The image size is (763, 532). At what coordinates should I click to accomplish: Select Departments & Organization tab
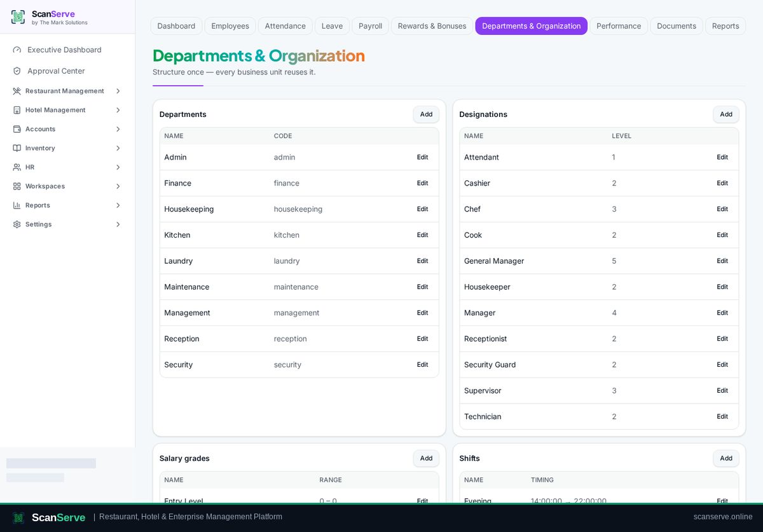531,26
